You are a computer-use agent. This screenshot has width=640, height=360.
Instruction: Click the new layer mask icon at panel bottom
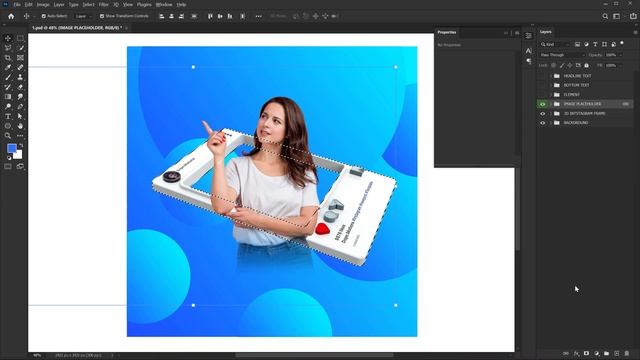coord(587,353)
